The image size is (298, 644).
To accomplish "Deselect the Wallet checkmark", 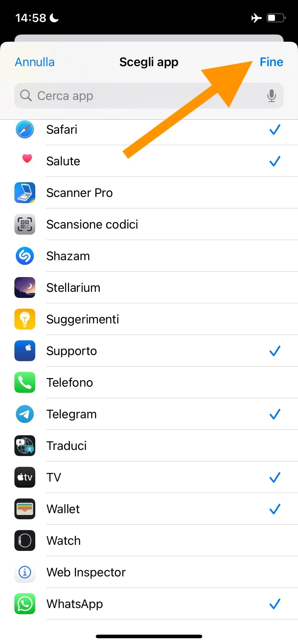I will click(275, 509).
